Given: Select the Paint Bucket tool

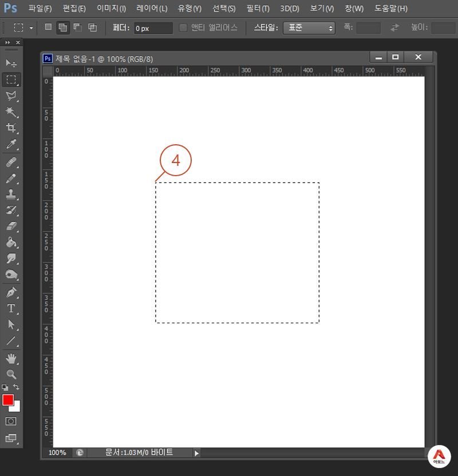Looking at the screenshot, I should point(11,242).
